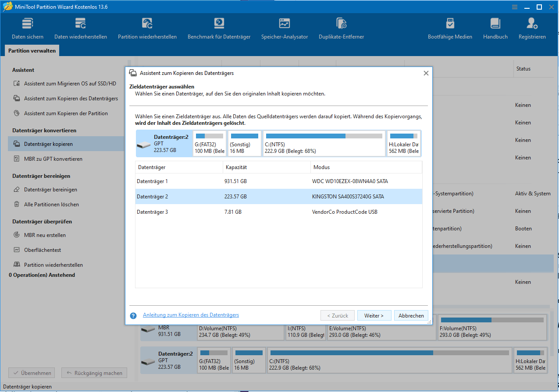The height and width of the screenshot is (392, 559).
Task: Click WDC WD10EZEX-08WN4A0 SATA cell
Action: pyautogui.click(x=350, y=181)
